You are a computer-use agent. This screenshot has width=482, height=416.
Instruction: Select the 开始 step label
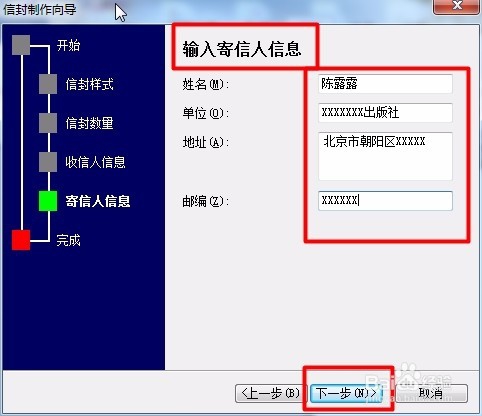[x=68, y=45]
